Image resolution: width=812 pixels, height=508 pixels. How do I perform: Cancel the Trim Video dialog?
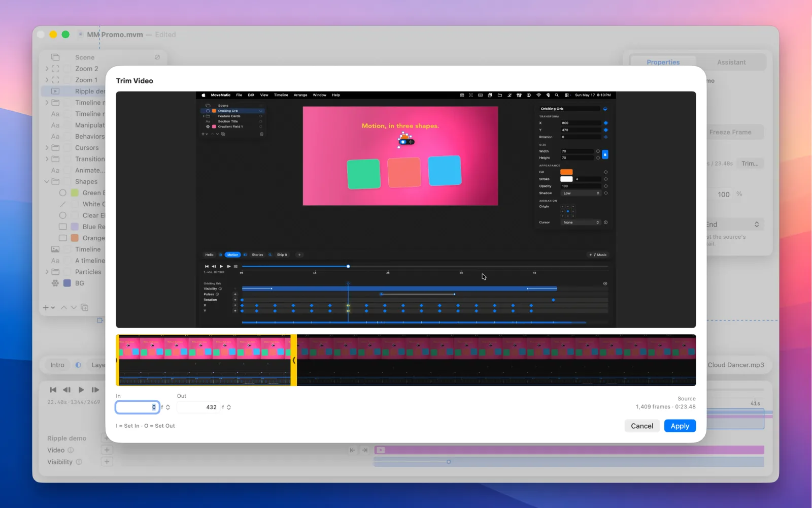pos(642,426)
